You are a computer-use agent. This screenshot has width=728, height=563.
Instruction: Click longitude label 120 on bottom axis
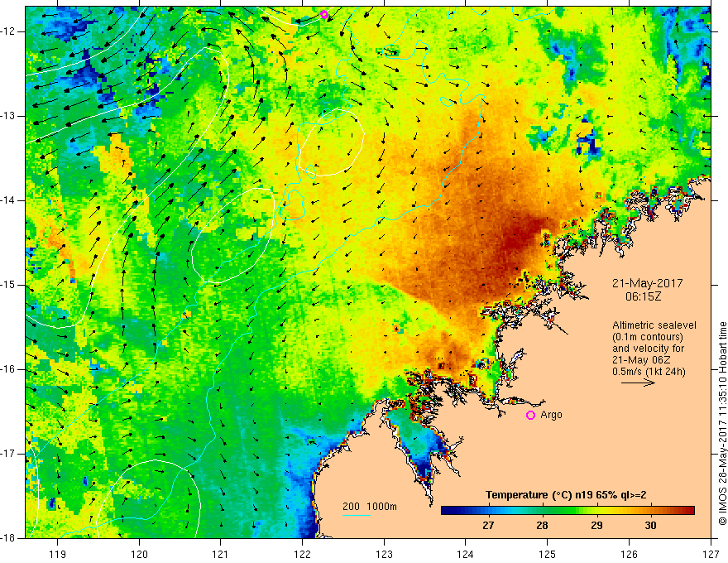139,554
